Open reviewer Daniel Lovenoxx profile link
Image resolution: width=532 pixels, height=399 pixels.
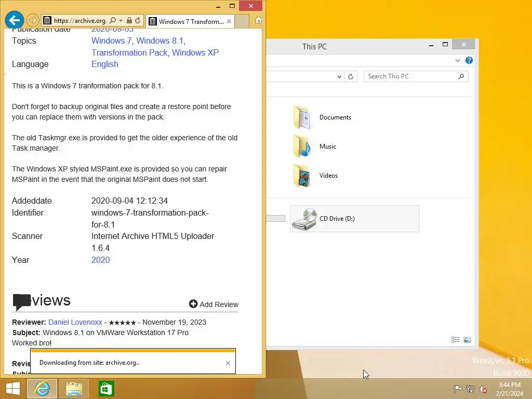75,322
